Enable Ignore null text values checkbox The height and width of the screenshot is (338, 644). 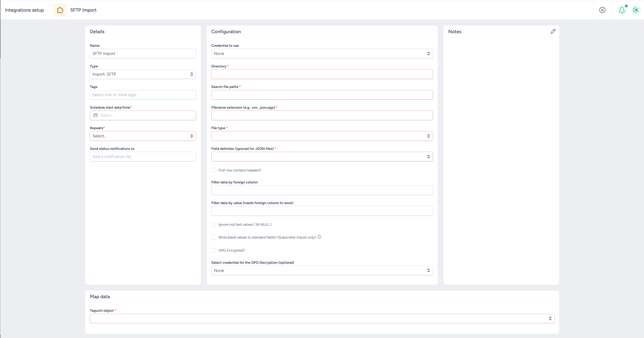tap(214, 224)
